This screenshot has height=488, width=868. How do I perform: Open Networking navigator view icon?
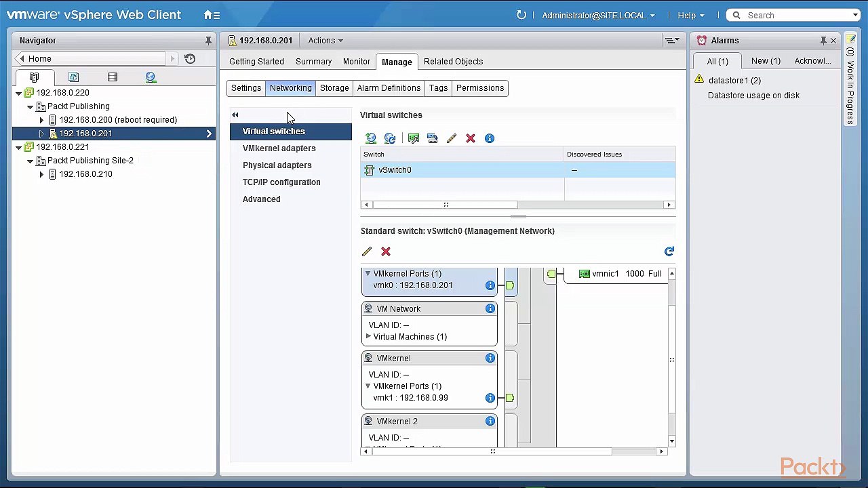[x=151, y=77]
